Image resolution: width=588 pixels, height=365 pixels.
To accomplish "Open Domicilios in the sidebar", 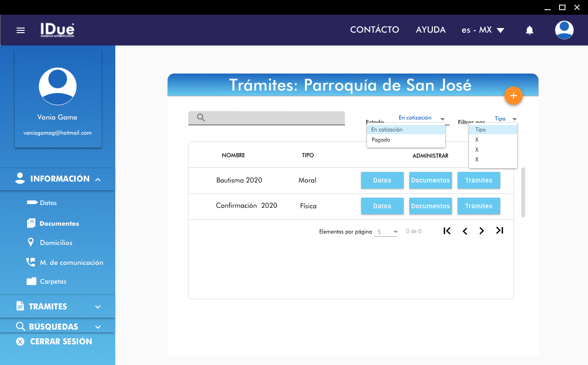I will pyautogui.click(x=56, y=243).
